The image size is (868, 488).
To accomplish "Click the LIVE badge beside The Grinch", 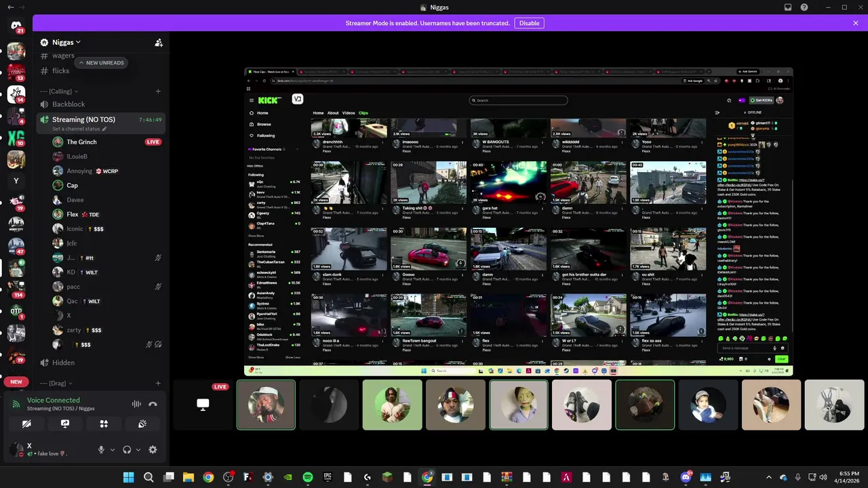I will point(153,142).
